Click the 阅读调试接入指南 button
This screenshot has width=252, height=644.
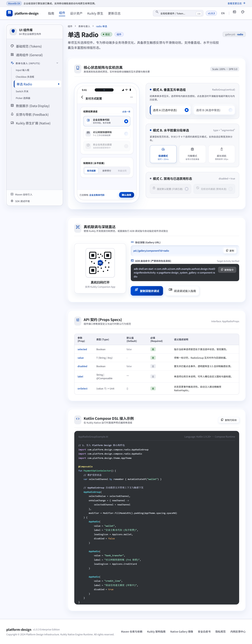pos(182,291)
